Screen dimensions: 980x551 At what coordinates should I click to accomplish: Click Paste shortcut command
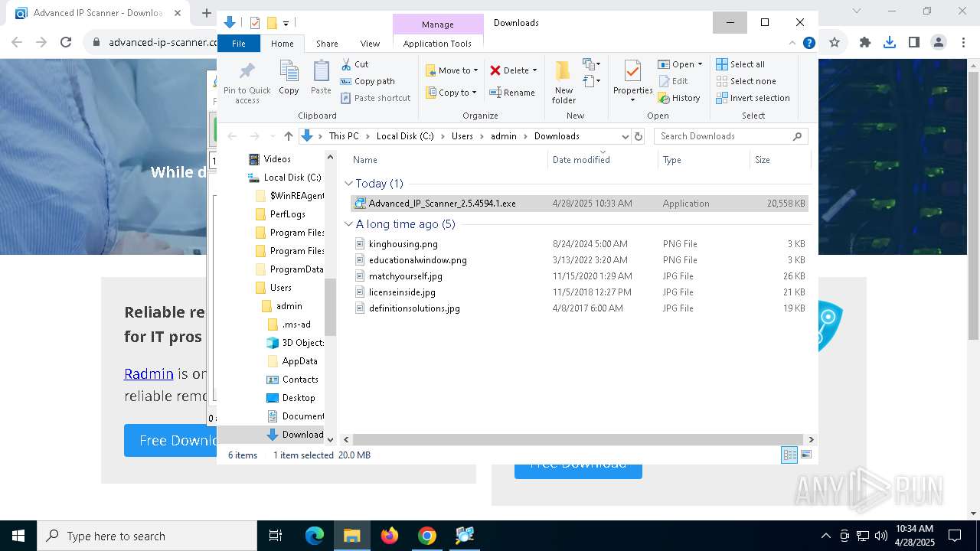pyautogui.click(x=375, y=98)
